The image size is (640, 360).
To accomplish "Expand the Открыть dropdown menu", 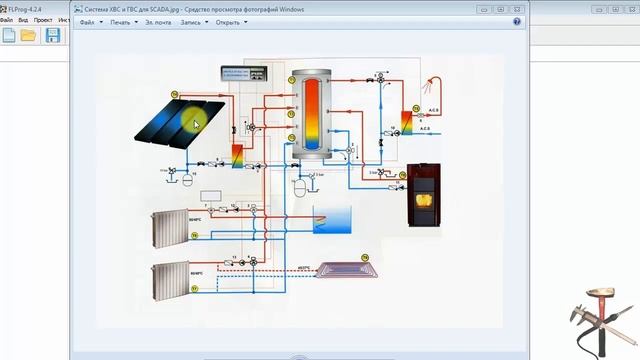I will [x=231, y=22].
